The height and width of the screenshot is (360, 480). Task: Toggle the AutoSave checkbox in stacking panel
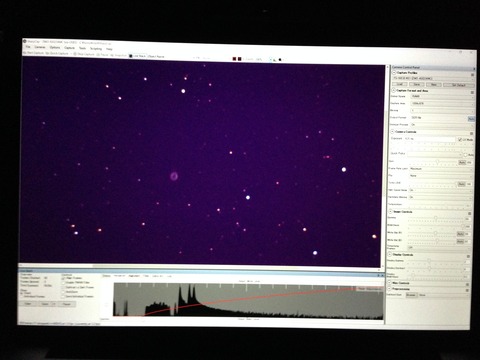click(x=63, y=292)
